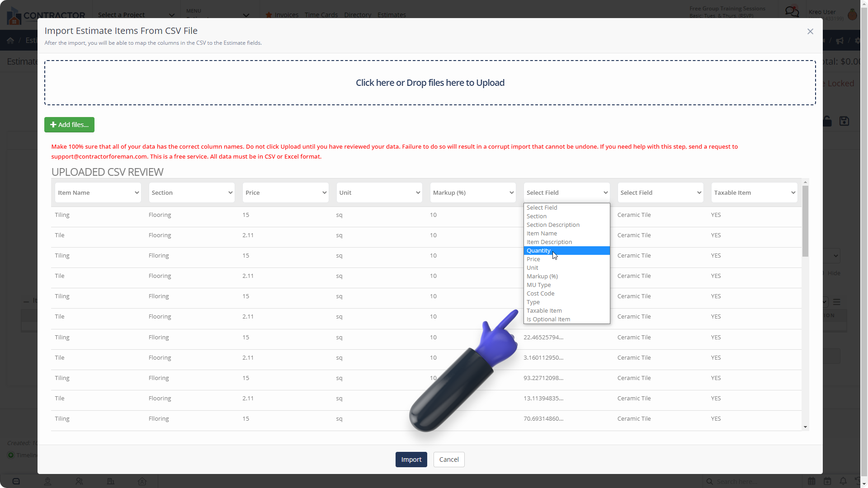Go to the home icon in breadcrumb
The height and width of the screenshot is (488, 868).
[10, 40]
